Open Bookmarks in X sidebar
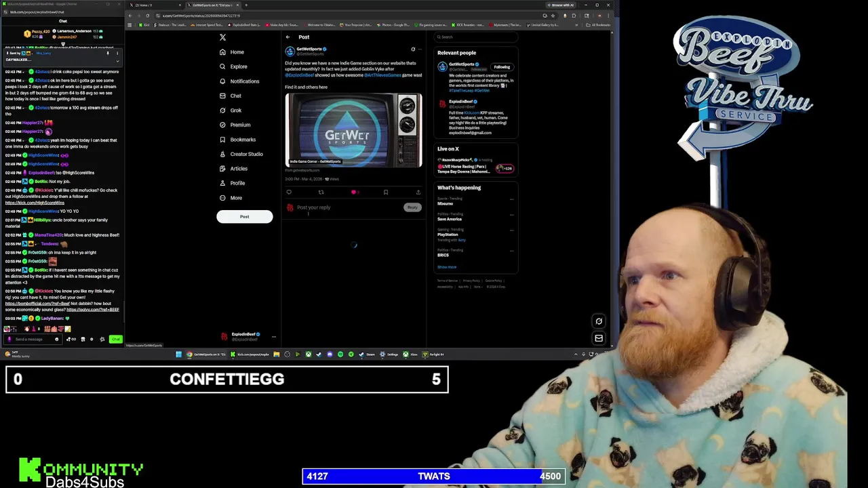Screen dimensions: 868x488 pos(237,140)
